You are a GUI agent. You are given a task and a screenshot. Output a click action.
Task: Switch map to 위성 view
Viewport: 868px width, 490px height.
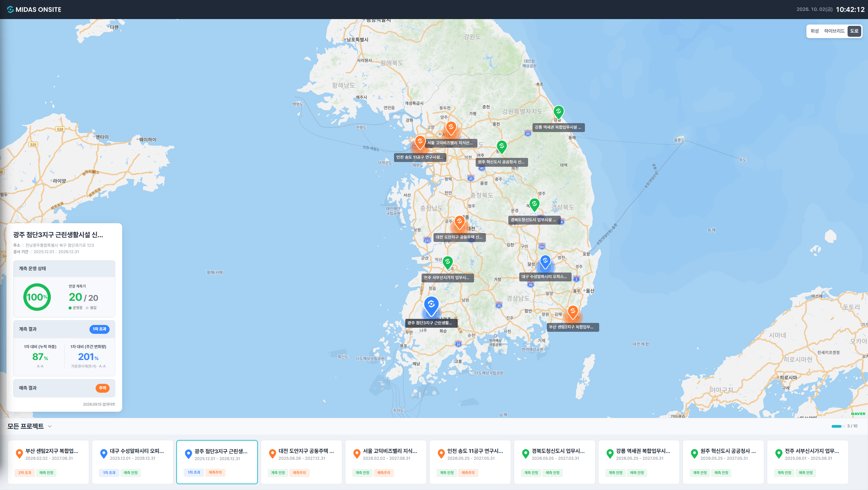coord(815,31)
